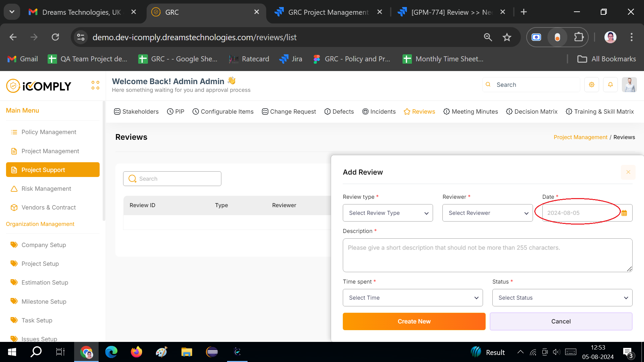Screen dimensions: 644x362
Task: Click the Create New button
Action: click(x=414, y=321)
